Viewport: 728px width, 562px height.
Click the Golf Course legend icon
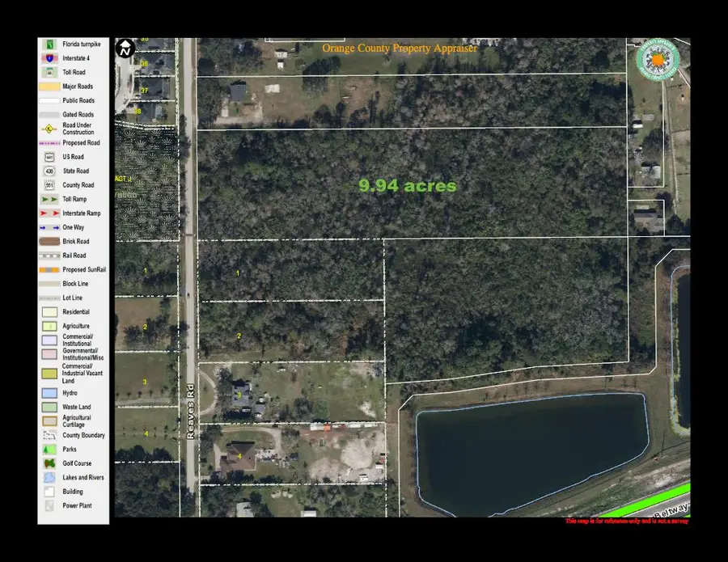[x=49, y=463]
